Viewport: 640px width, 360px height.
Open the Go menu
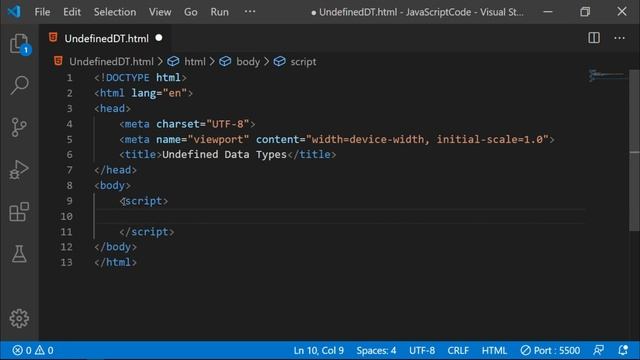pos(191,12)
